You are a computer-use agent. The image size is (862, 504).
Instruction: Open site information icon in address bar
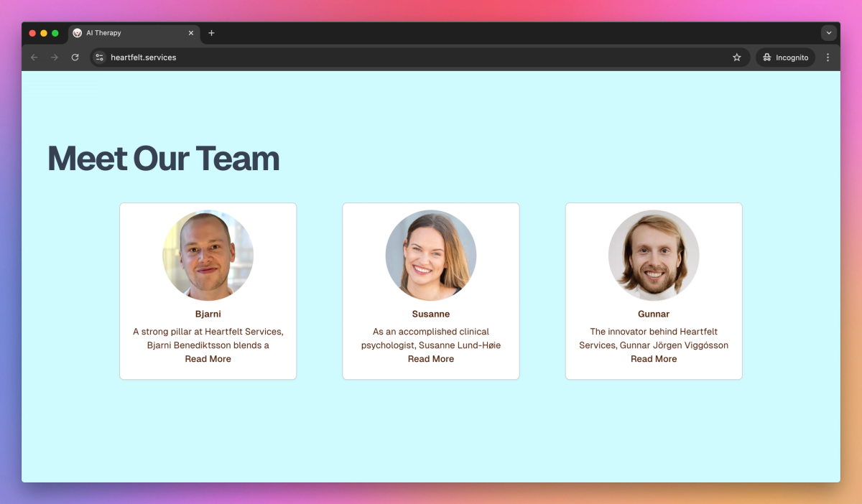coord(100,57)
